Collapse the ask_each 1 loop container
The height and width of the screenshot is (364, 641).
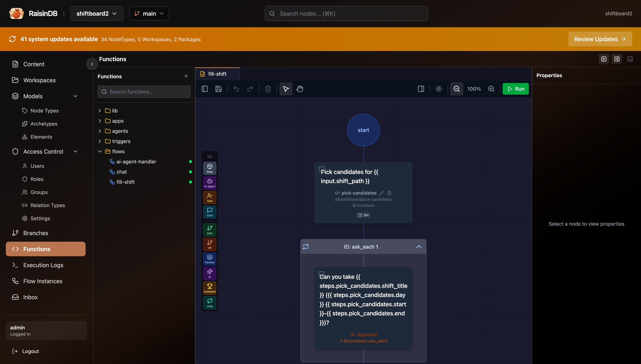click(x=419, y=247)
